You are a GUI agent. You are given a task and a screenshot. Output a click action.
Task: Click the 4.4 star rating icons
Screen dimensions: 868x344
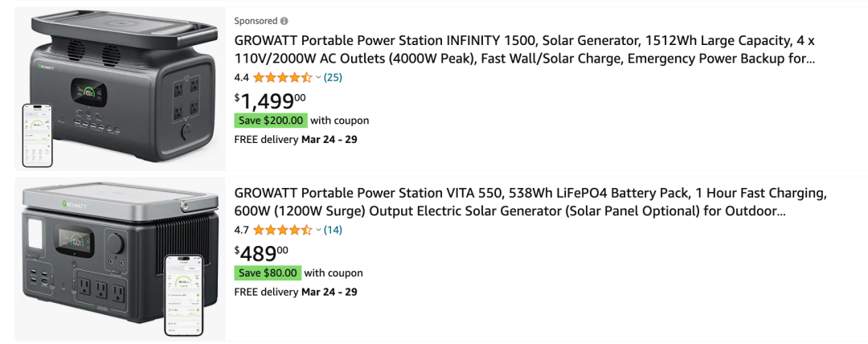[x=282, y=78]
